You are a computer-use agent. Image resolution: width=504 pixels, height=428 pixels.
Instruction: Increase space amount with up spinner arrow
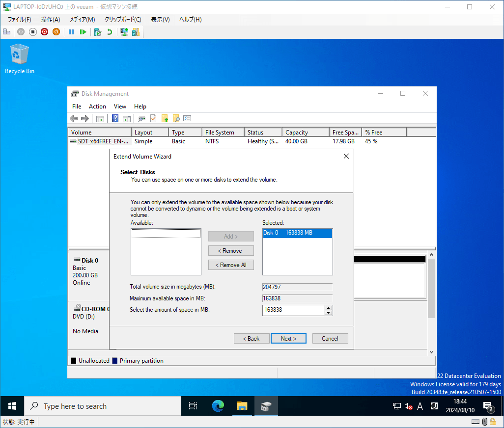(328, 308)
